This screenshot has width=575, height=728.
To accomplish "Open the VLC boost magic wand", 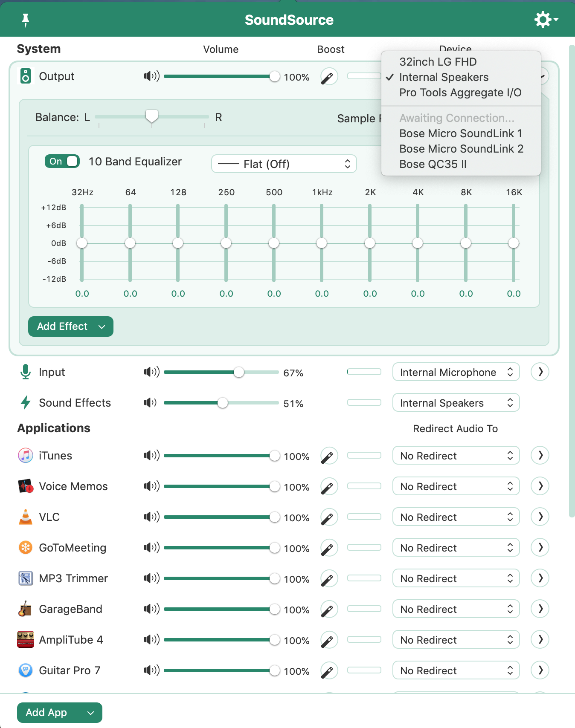I will click(x=329, y=517).
